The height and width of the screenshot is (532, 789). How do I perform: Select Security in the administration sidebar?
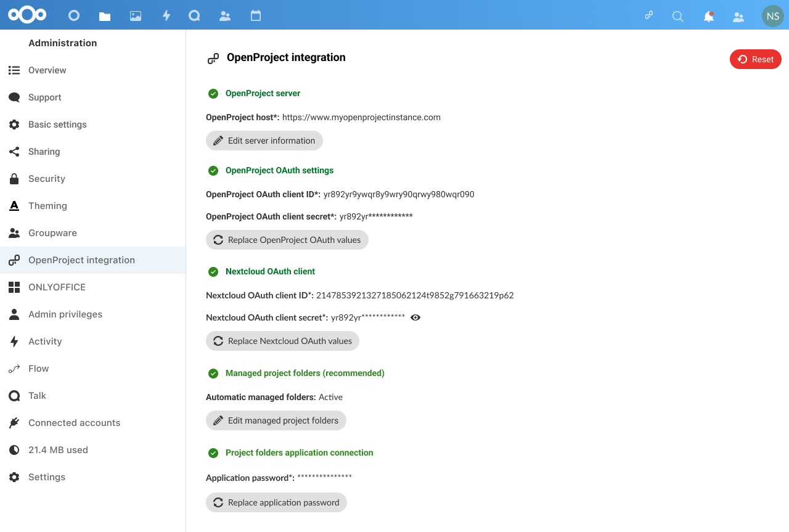[x=47, y=179]
